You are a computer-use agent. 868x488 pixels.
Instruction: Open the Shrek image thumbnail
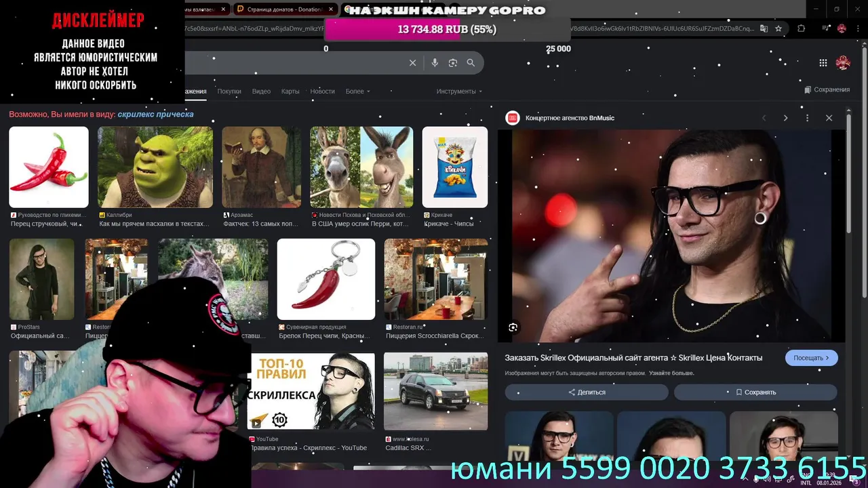pyautogui.click(x=155, y=167)
